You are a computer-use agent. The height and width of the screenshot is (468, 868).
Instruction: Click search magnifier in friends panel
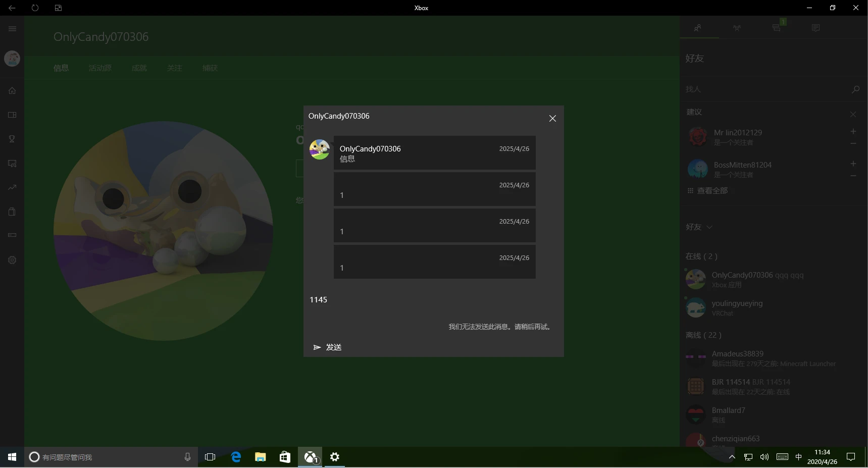click(x=855, y=89)
